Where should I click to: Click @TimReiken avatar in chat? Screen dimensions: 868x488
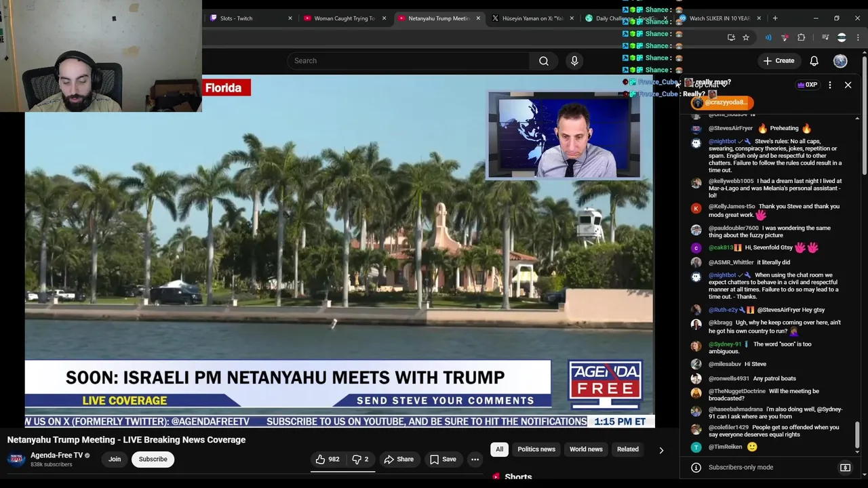tap(696, 447)
